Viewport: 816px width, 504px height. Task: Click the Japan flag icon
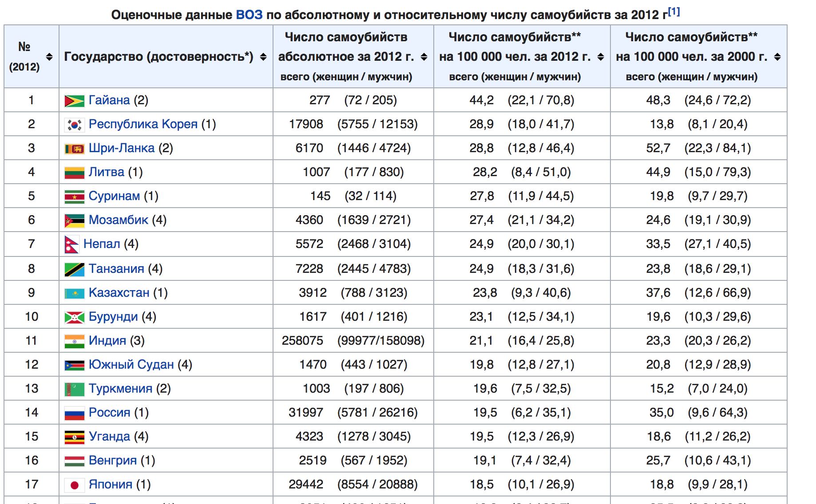pos(74,485)
